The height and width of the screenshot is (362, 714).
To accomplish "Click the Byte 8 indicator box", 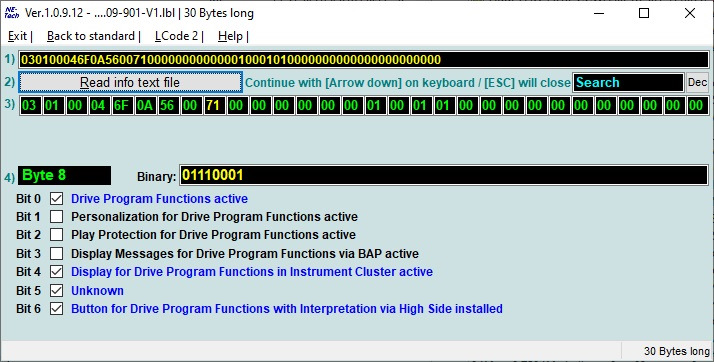I will click(x=64, y=175).
